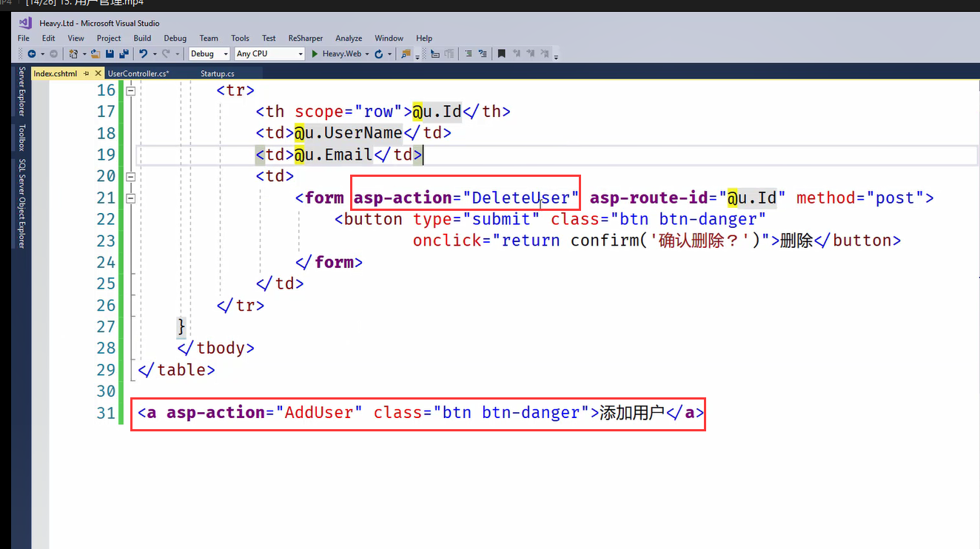The height and width of the screenshot is (549, 980).
Task: Click the Heavy.Web run button label
Action: click(x=342, y=54)
